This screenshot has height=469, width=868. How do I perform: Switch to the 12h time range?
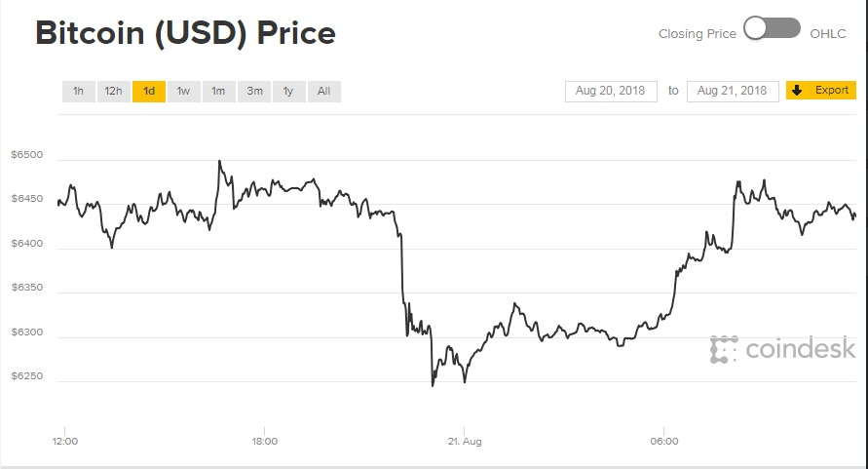click(113, 92)
